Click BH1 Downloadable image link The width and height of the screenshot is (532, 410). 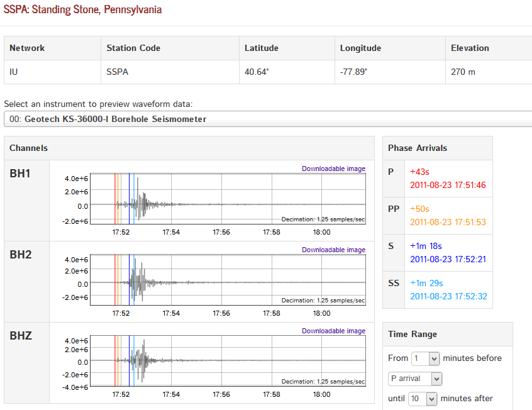coord(333,169)
